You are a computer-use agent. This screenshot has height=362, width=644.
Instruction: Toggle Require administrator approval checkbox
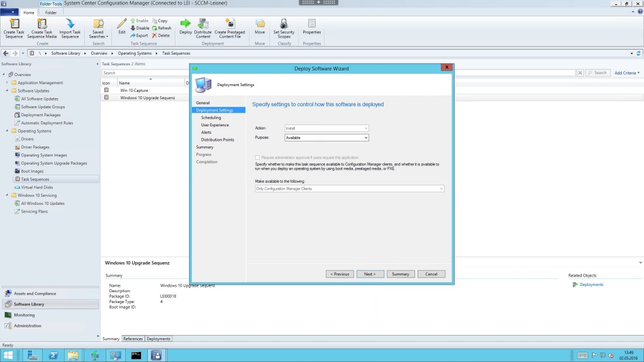point(257,157)
